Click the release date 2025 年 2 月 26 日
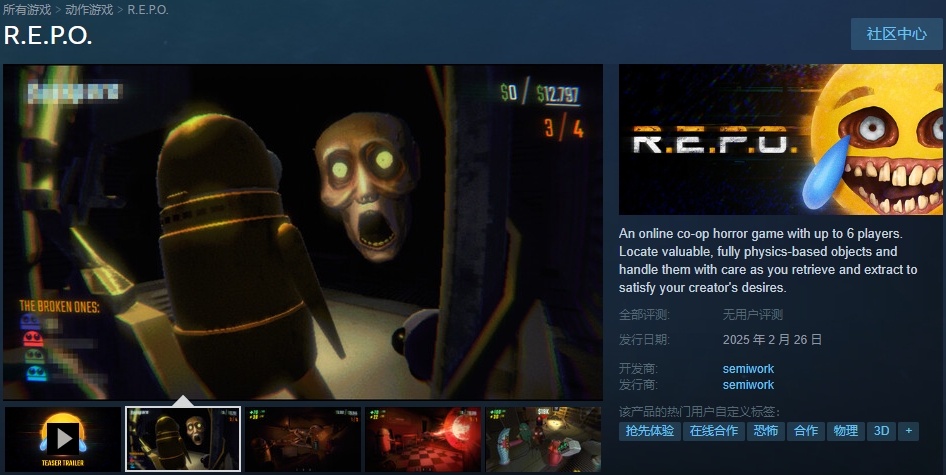Screen dimensions: 946x475 click(772, 340)
